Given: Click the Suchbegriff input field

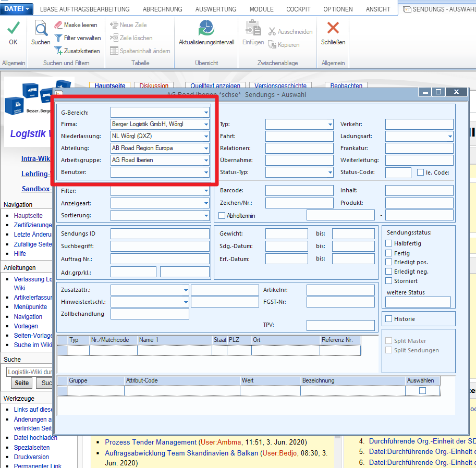Looking at the screenshot, I should point(160,246).
